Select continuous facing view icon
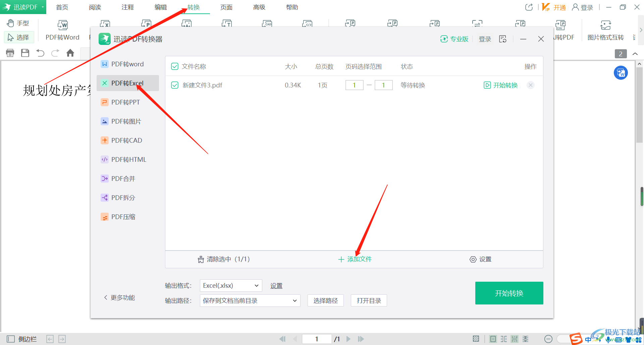644x345 pixels. tap(526, 339)
